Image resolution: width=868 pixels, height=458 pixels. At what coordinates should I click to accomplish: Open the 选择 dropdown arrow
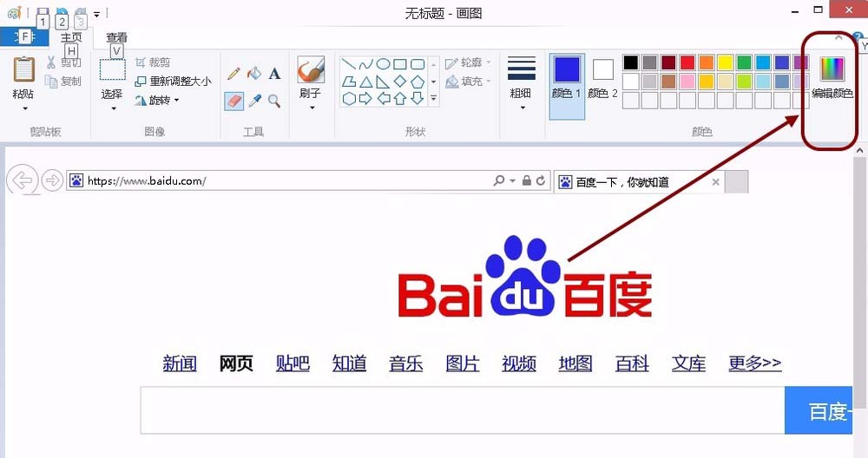(x=113, y=108)
